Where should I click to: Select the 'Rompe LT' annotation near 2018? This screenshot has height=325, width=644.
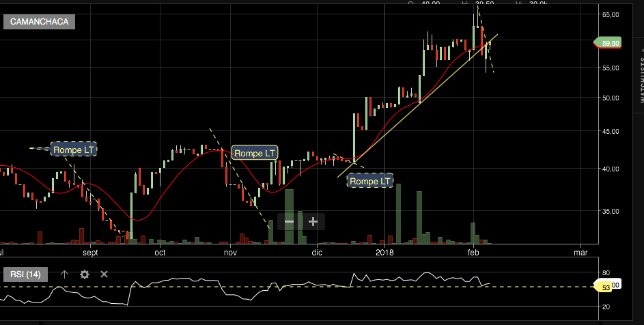point(370,181)
